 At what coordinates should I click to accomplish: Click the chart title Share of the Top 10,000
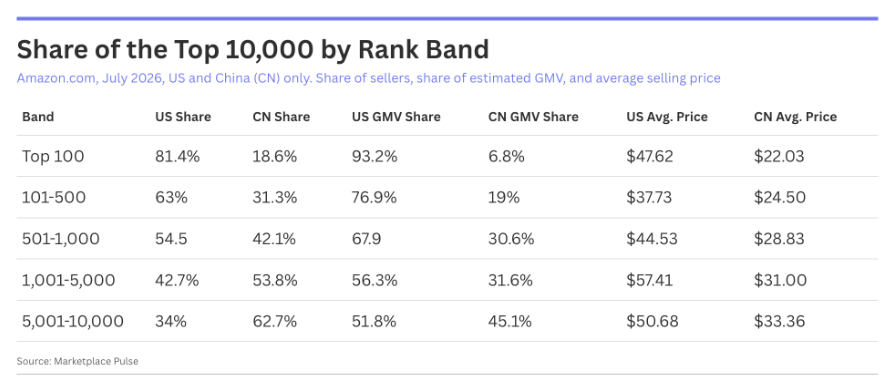(253, 50)
